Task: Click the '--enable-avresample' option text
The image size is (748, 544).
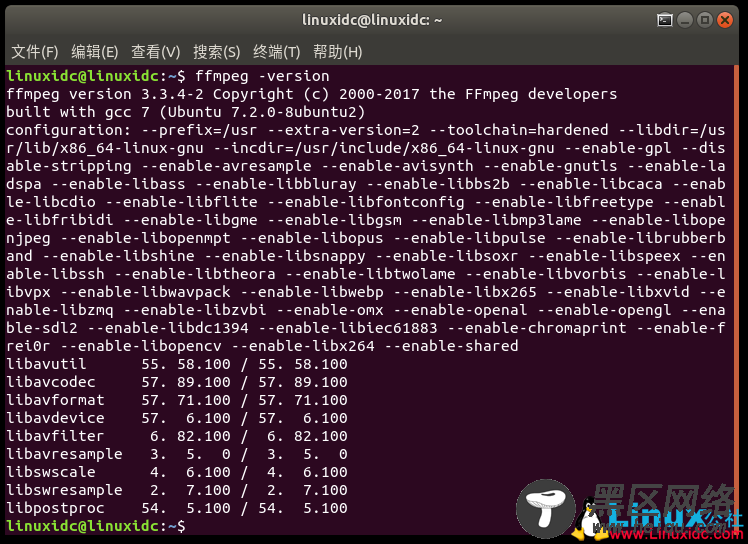Action: [227, 166]
